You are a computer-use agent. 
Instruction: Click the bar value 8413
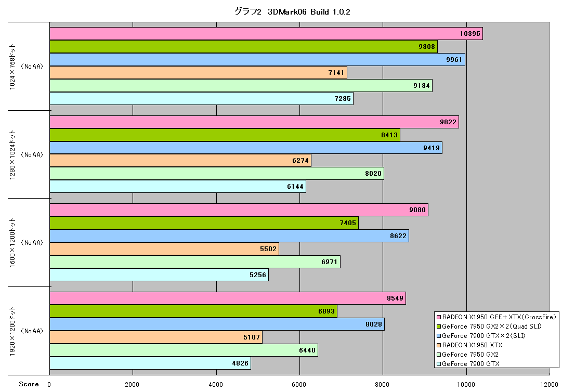pos(389,135)
